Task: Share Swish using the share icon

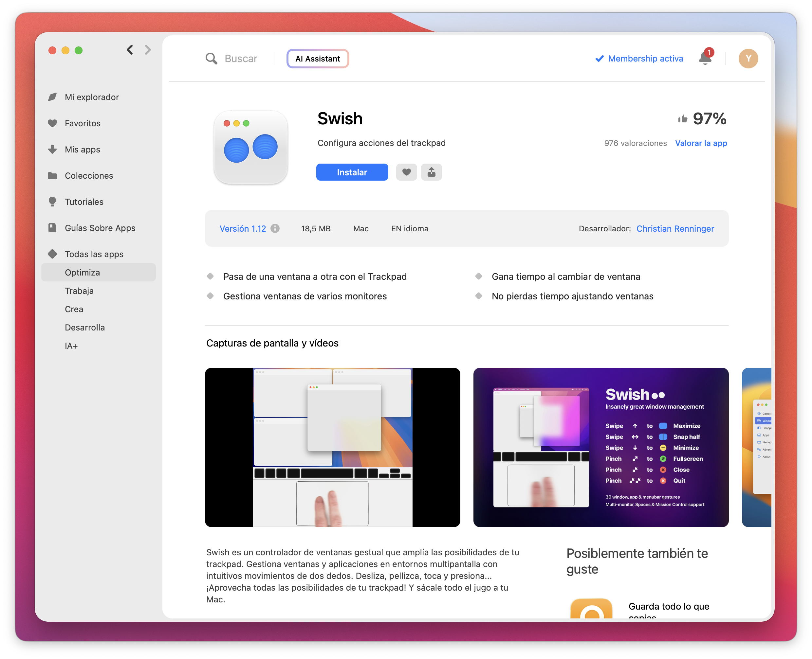Action: [x=432, y=172]
